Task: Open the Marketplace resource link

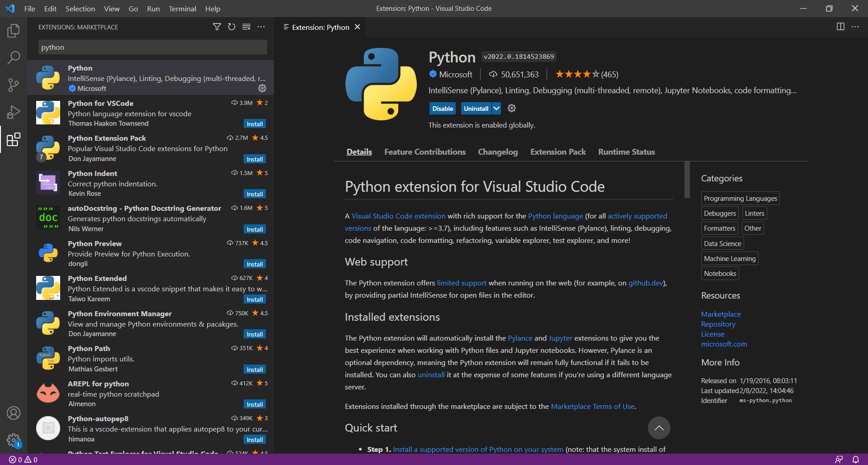Action: tap(721, 314)
